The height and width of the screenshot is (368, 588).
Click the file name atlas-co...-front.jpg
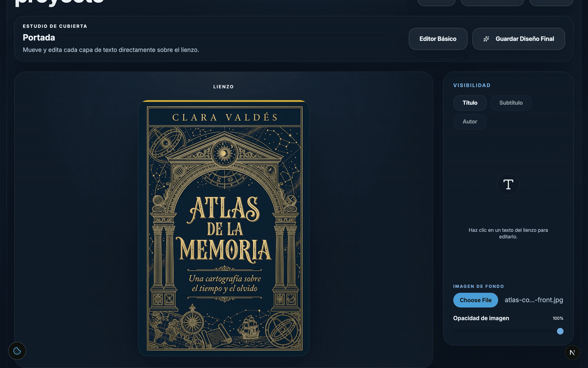[x=534, y=300]
